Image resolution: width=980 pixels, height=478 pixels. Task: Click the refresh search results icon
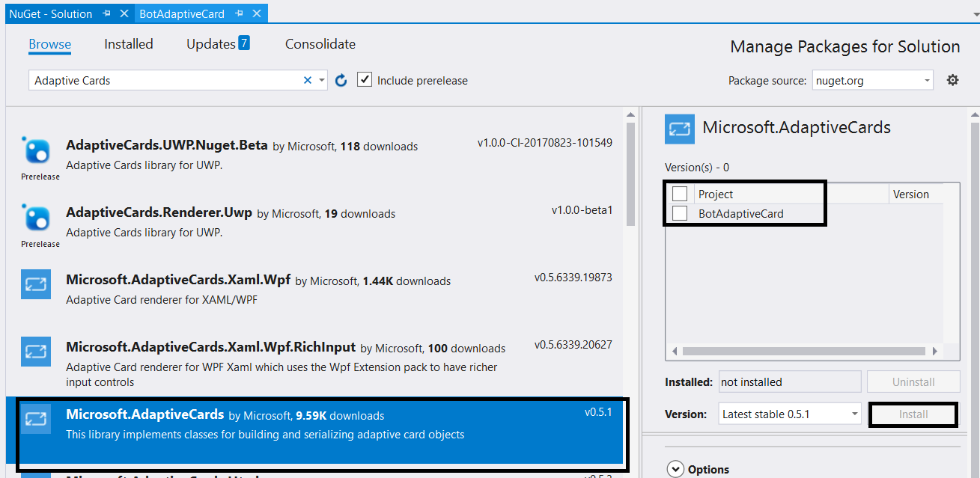click(x=341, y=80)
